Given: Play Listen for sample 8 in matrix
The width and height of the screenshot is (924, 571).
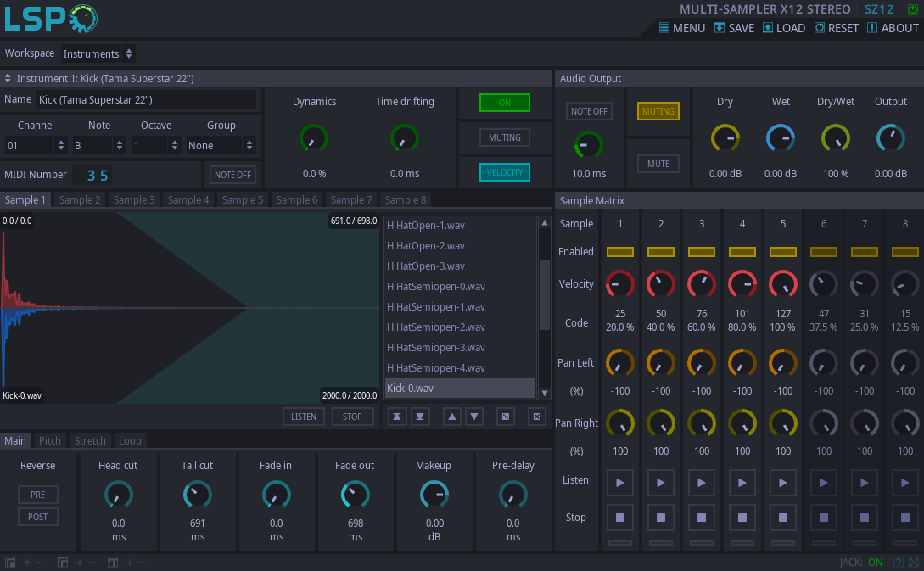Looking at the screenshot, I should point(905,483).
